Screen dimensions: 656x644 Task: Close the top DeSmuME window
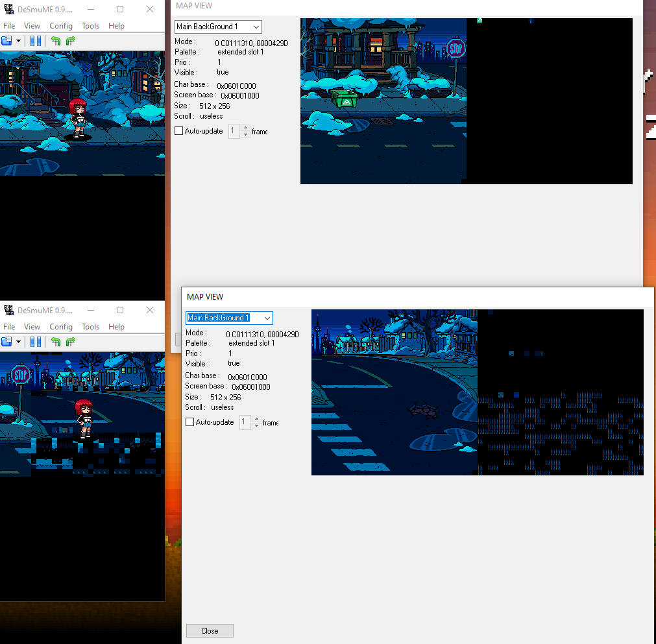click(150, 9)
